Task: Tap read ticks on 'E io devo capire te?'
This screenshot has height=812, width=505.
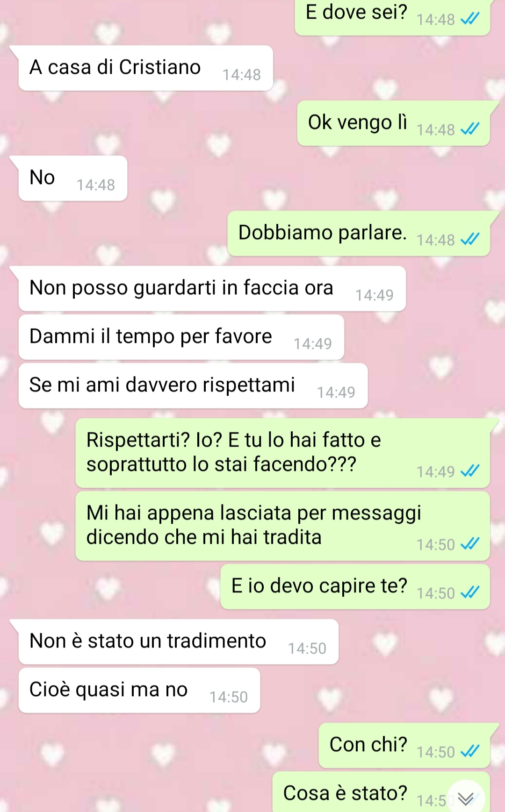Action: 470,592
